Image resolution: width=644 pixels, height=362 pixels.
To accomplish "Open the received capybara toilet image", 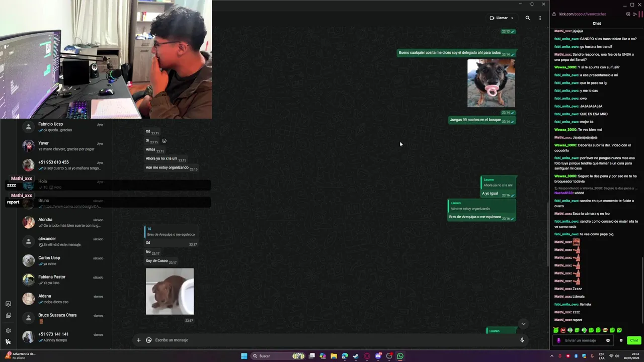I will pos(170,292).
